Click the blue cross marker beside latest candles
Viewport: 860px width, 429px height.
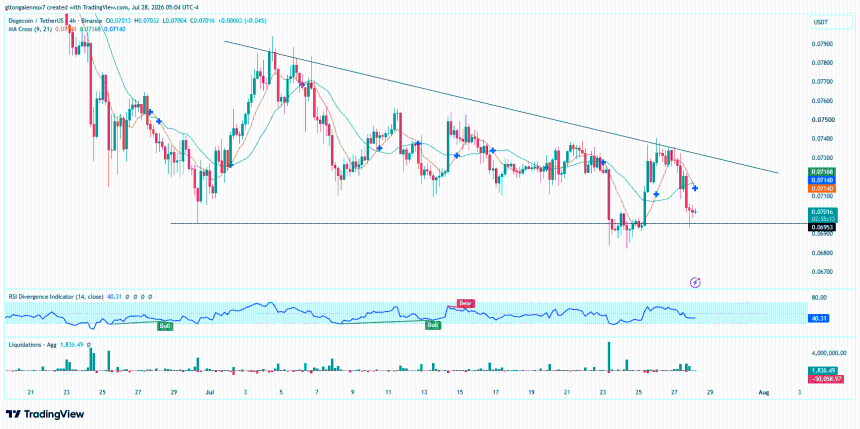point(695,188)
